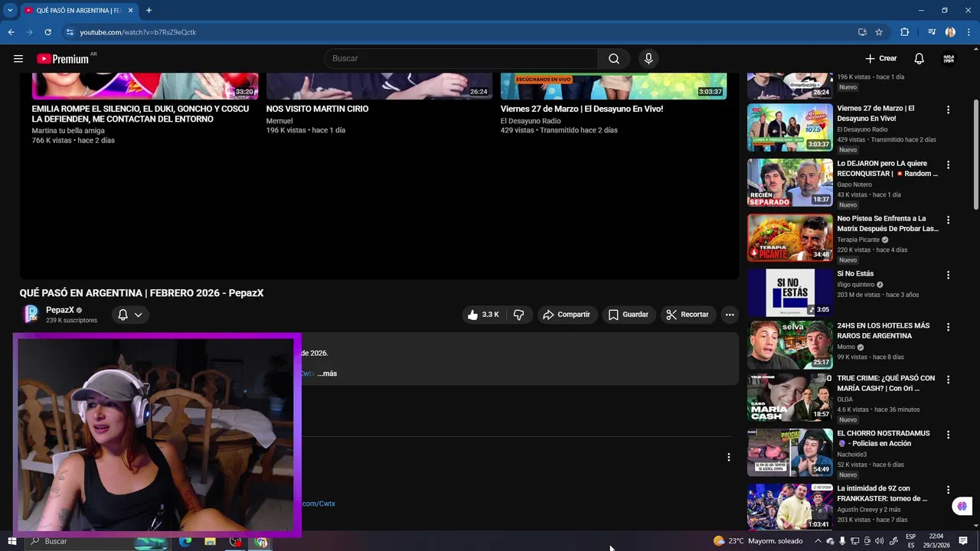Open Chrome profile avatar

950,32
